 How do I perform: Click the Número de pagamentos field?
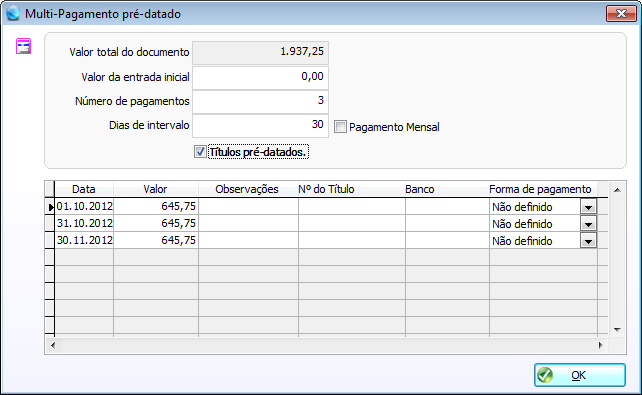tap(260, 102)
